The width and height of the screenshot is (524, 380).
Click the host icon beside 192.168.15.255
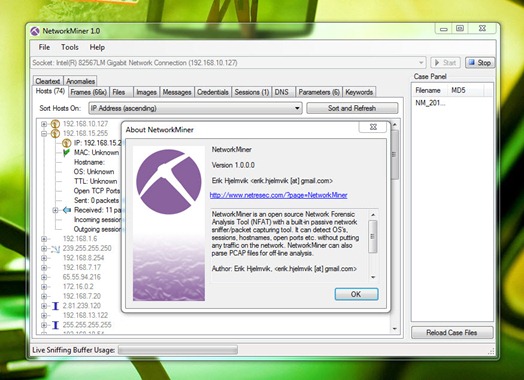coord(55,134)
